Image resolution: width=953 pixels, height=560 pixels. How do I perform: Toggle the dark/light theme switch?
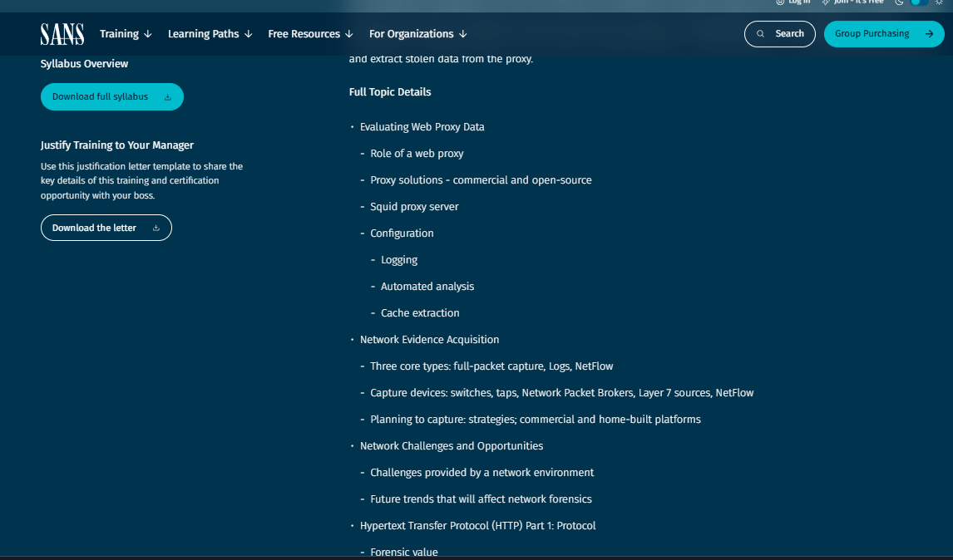(919, 2)
